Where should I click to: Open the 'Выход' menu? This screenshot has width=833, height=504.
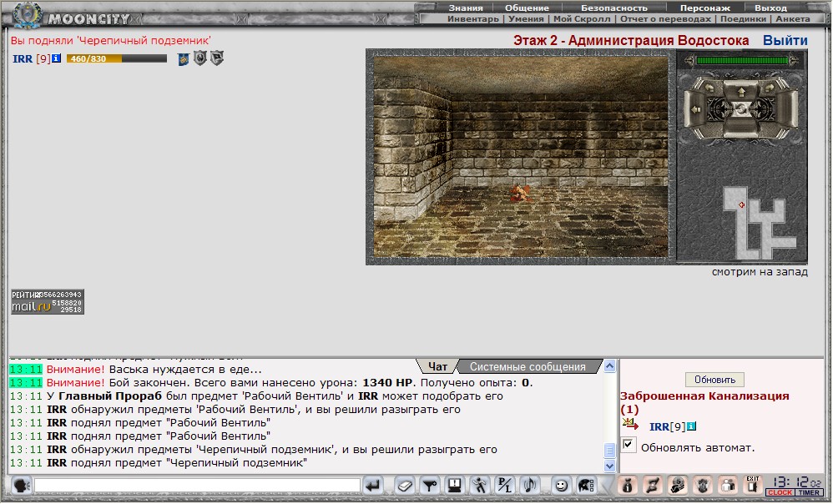click(771, 8)
